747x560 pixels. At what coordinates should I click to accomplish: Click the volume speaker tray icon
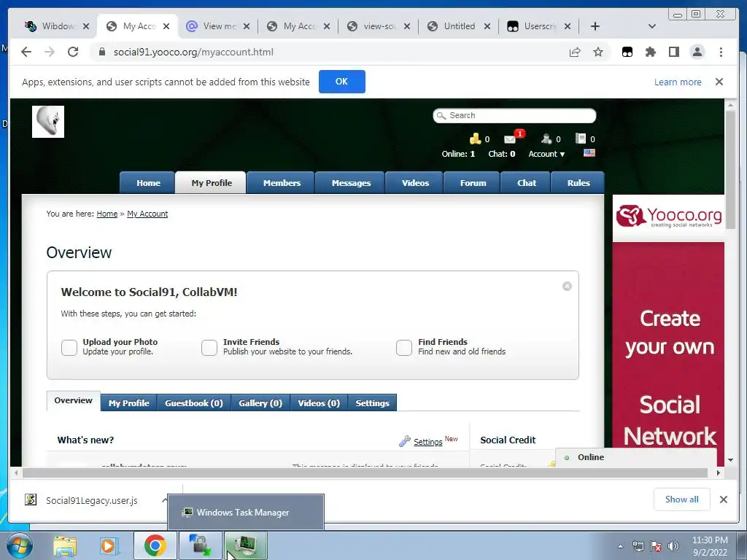(673, 546)
